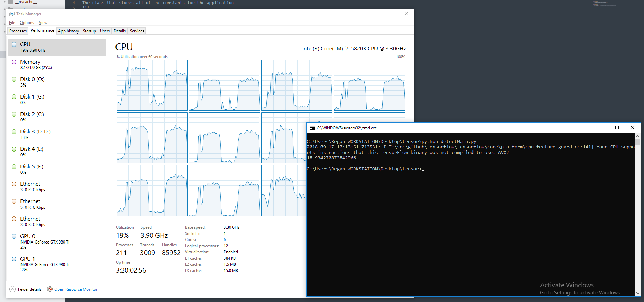The width and height of the screenshot is (644, 302).
Task: Click scroll up arrow in cmd window
Action: pyautogui.click(x=638, y=136)
